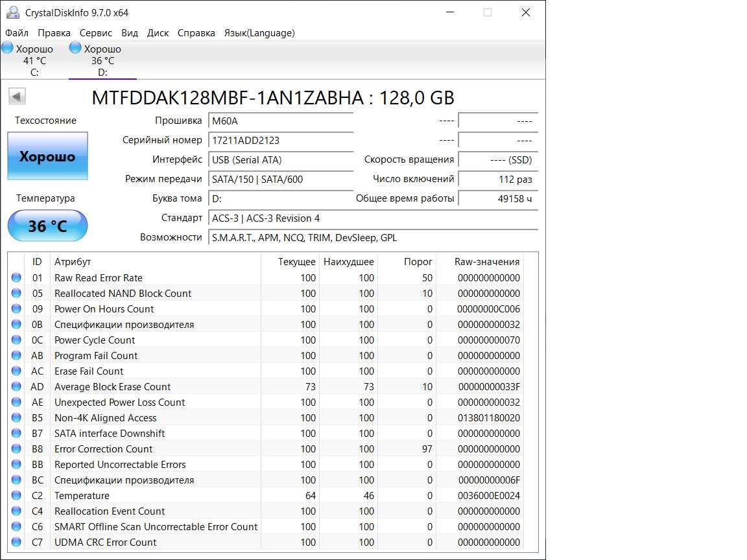The height and width of the screenshot is (560, 747).
Task: Click the 36 °C temperature button
Action: pos(47,226)
